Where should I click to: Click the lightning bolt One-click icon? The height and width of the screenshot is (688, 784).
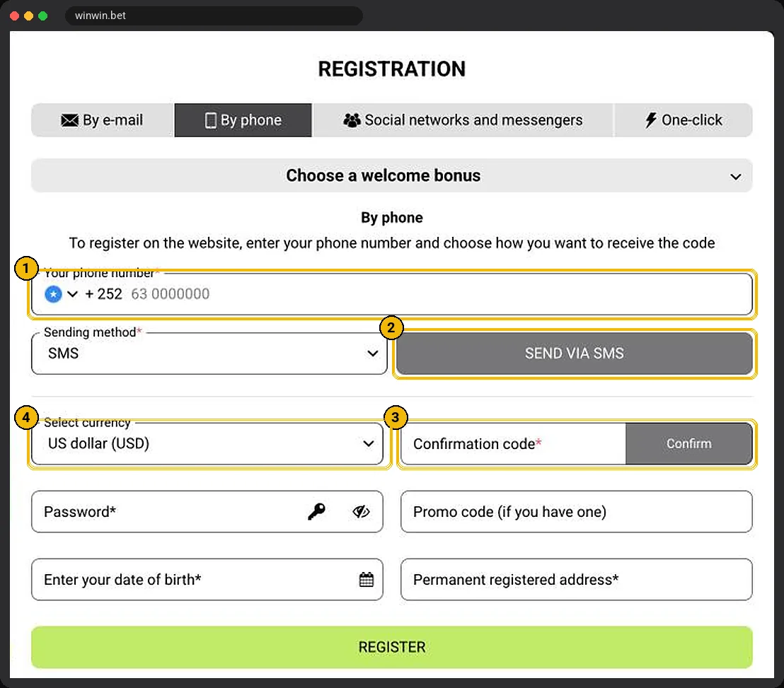pos(650,120)
